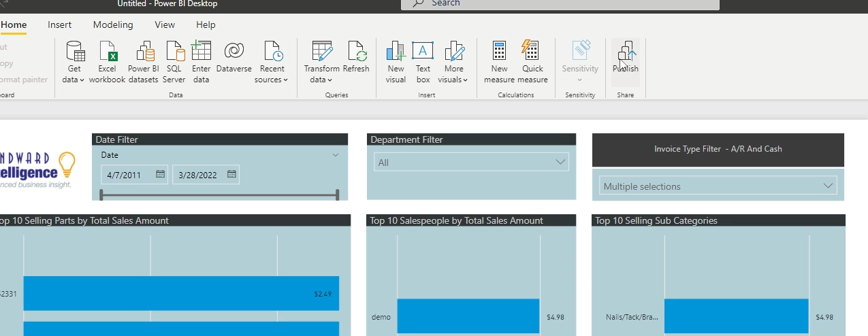Select Invoice Type Filter A/R And Cash header
868x336 pixels.
tap(718, 149)
